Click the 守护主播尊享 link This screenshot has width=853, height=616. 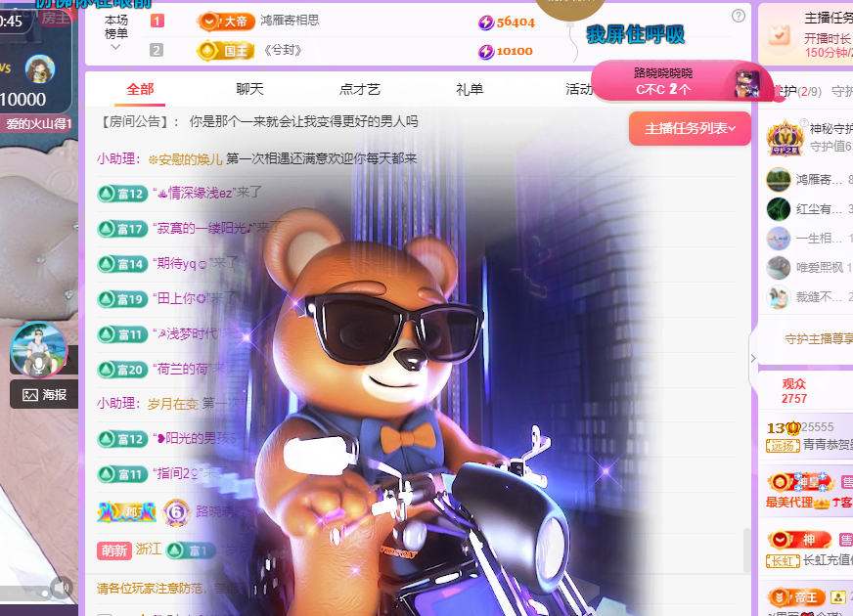pos(819,339)
